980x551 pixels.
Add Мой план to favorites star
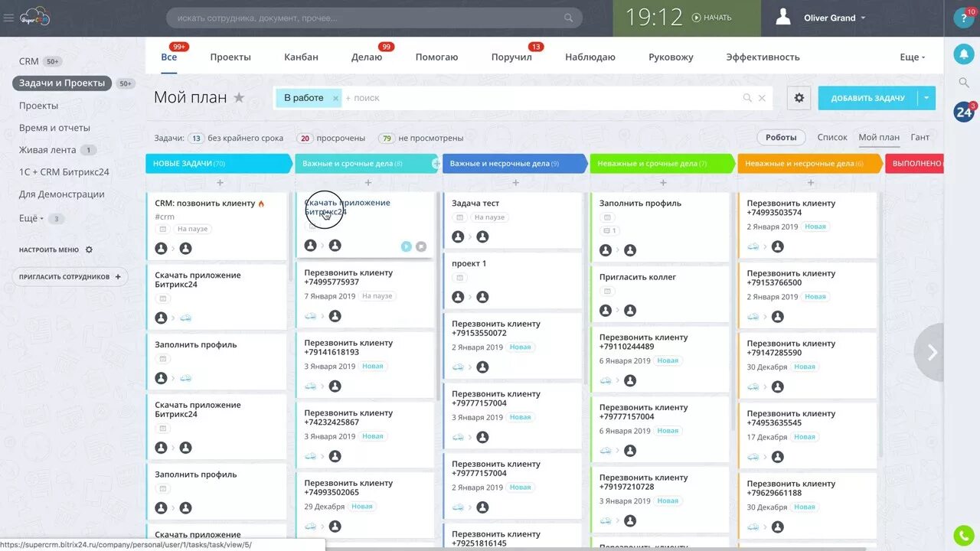point(239,98)
